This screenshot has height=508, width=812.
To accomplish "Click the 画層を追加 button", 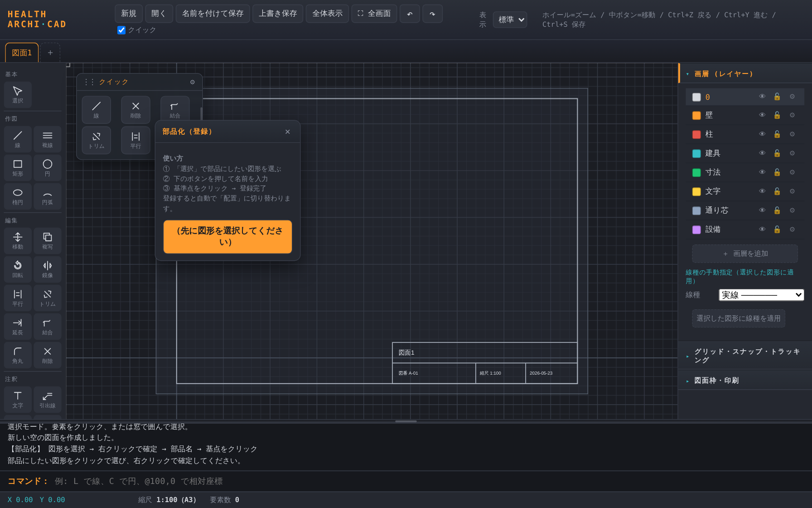I will [745, 254].
